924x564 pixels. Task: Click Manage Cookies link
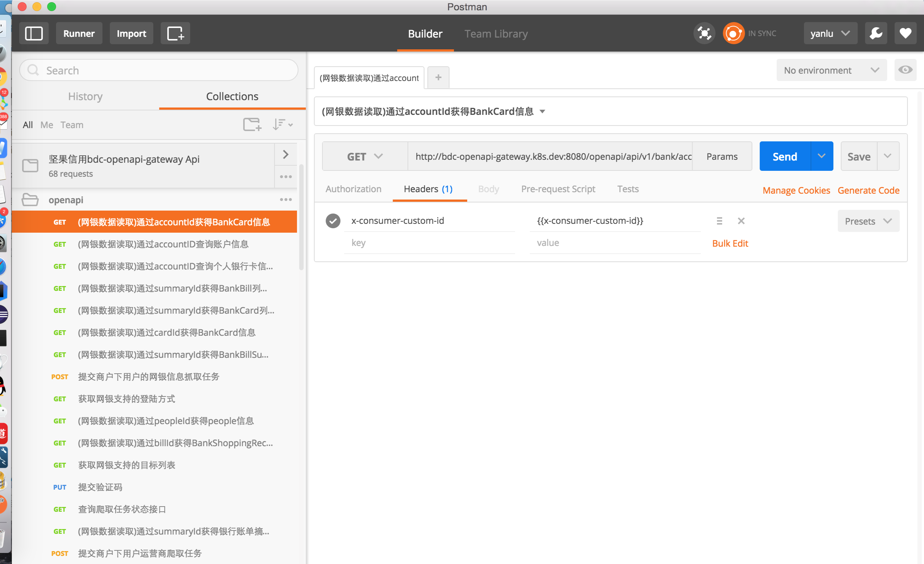coord(796,190)
